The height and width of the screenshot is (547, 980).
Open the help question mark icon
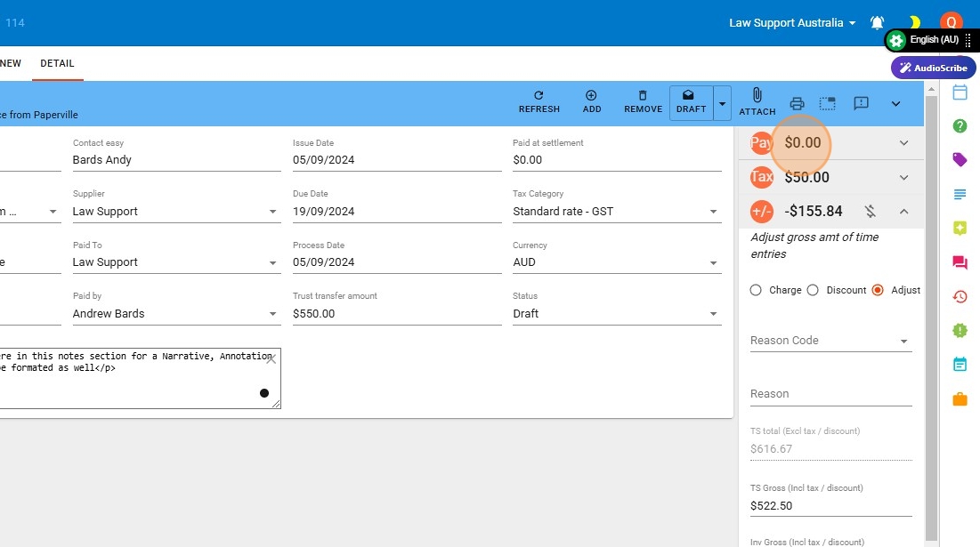pos(960,126)
